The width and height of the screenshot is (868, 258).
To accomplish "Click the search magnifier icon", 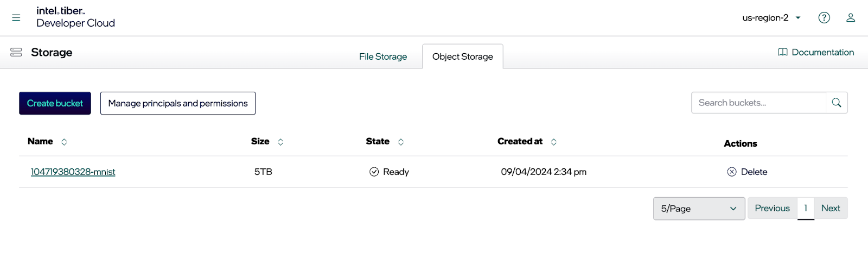I will (x=836, y=103).
